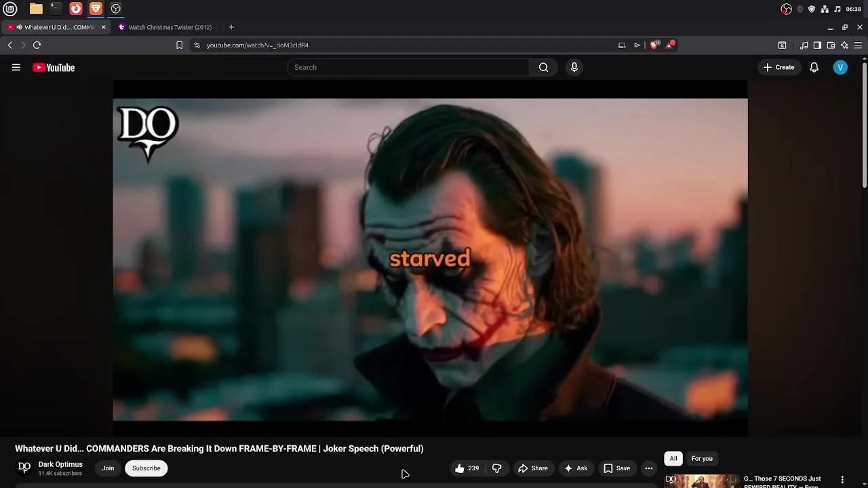
Task: Open the Those 7 SECONDS suggested video thumbnail
Action: point(701,481)
